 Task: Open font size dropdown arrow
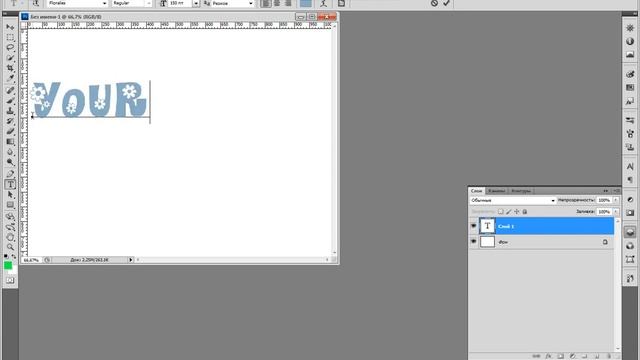click(x=196, y=3)
